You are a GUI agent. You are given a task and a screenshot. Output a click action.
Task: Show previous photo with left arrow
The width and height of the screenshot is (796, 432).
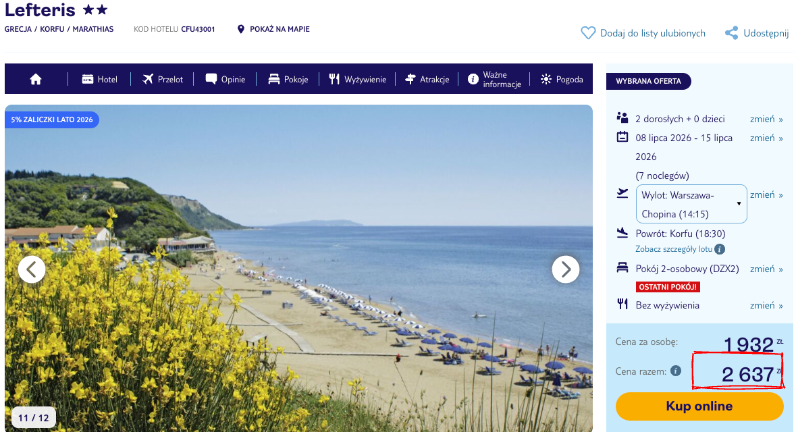tap(31, 269)
